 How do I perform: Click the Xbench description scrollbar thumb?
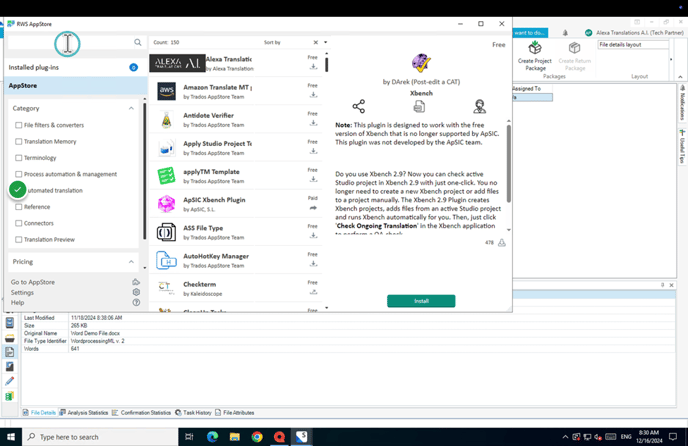point(509,163)
